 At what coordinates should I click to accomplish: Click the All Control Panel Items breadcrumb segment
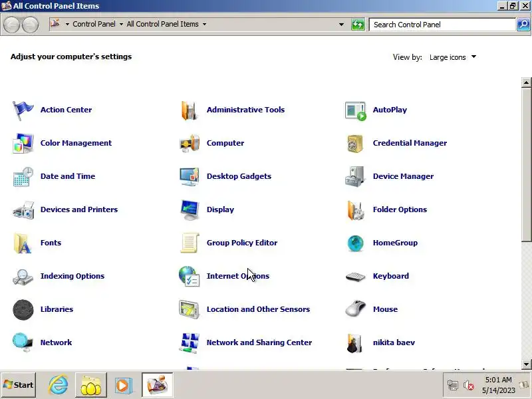pos(162,24)
